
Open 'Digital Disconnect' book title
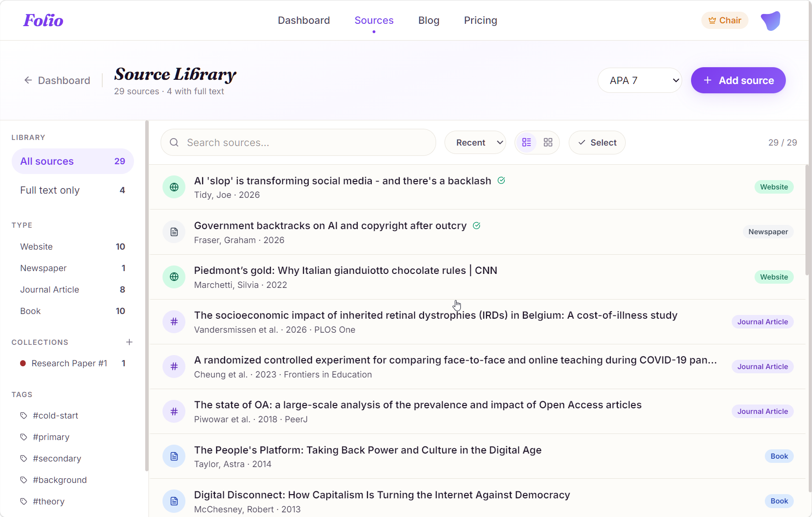(x=382, y=495)
